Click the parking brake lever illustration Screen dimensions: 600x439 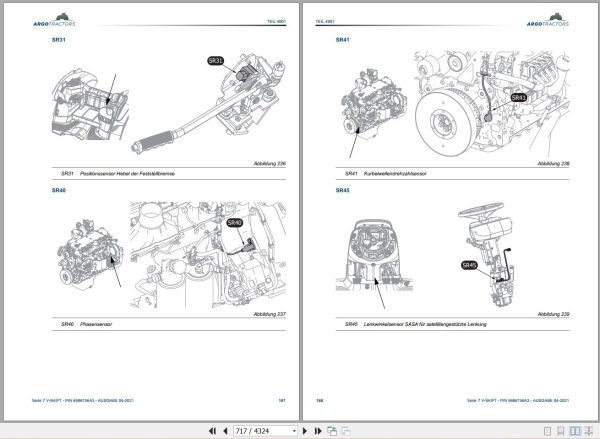coord(209,103)
